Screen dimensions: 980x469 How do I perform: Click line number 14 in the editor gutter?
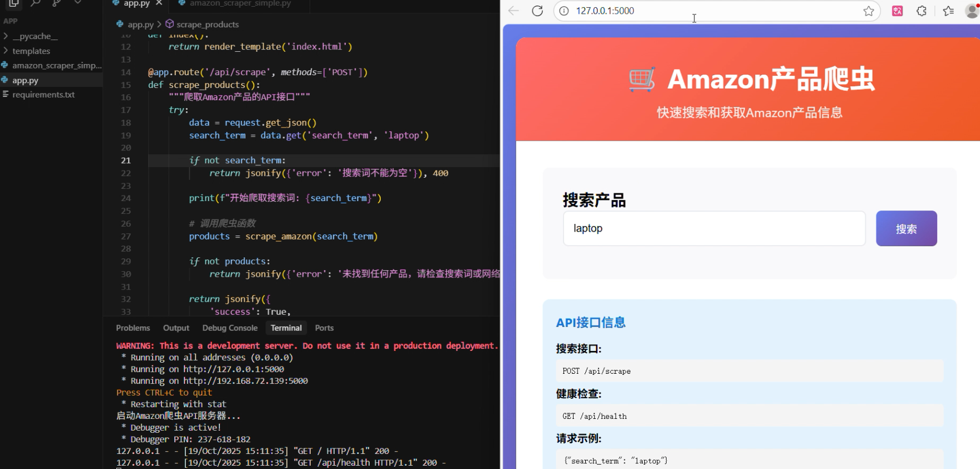click(x=126, y=72)
